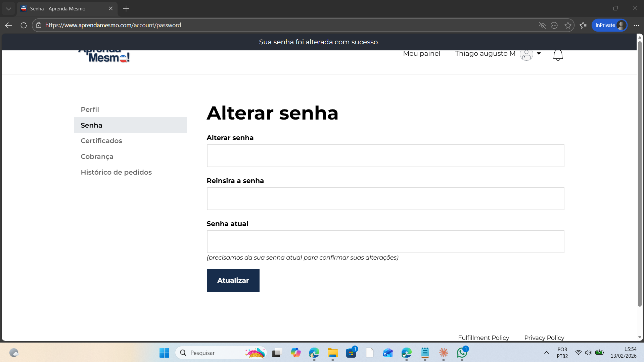The image size is (644, 362).
Task: Open browser settings three-dots menu
Action: point(636,25)
